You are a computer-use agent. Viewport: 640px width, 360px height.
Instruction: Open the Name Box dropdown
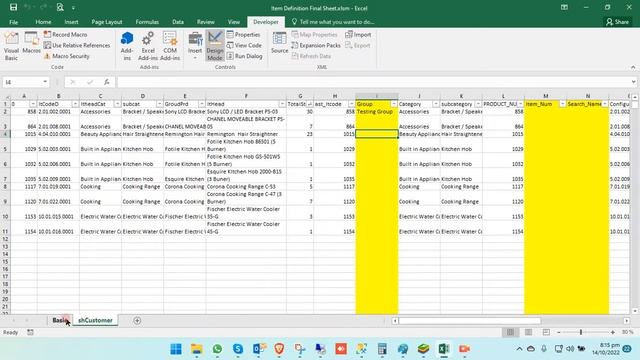(45, 82)
